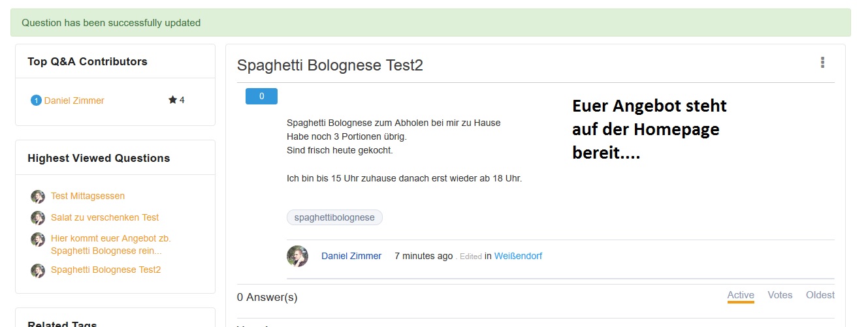Open author Daniel Zimmer's profile link
Image resolution: width=868 pixels, height=327 pixels.
pos(351,256)
